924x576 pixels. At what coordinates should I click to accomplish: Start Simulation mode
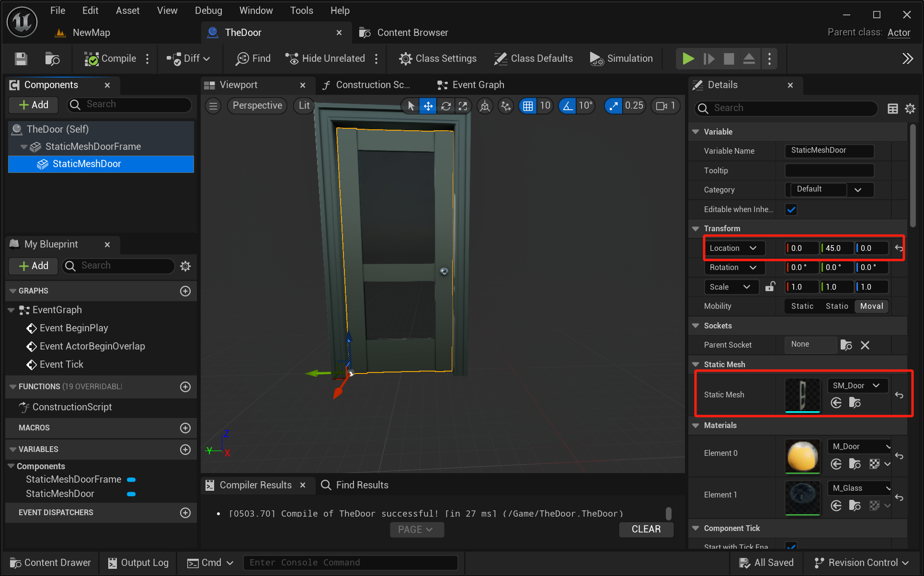(621, 58)
